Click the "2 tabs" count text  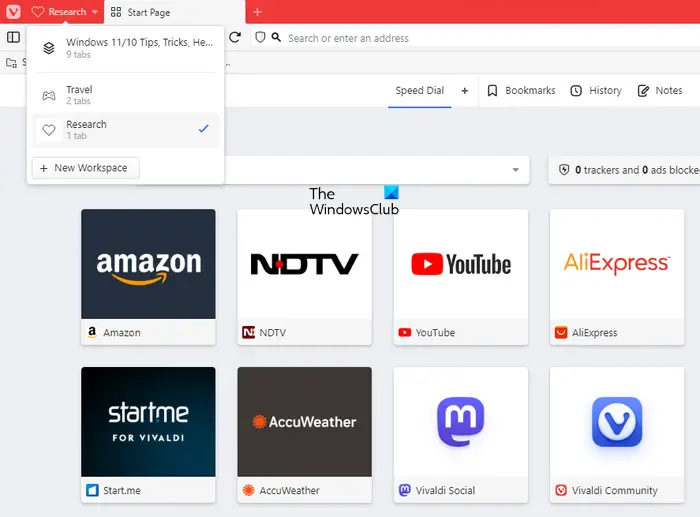78,101
